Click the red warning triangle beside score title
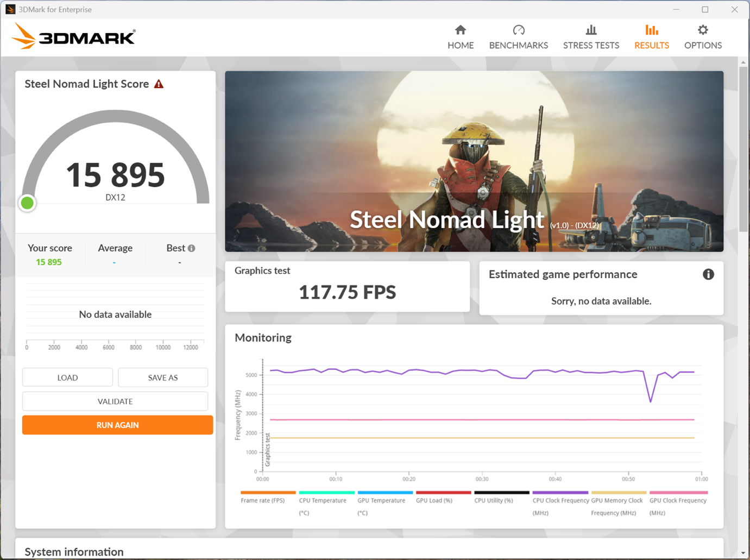Screen dimensions: 750x560 click(x=159, y=84)
